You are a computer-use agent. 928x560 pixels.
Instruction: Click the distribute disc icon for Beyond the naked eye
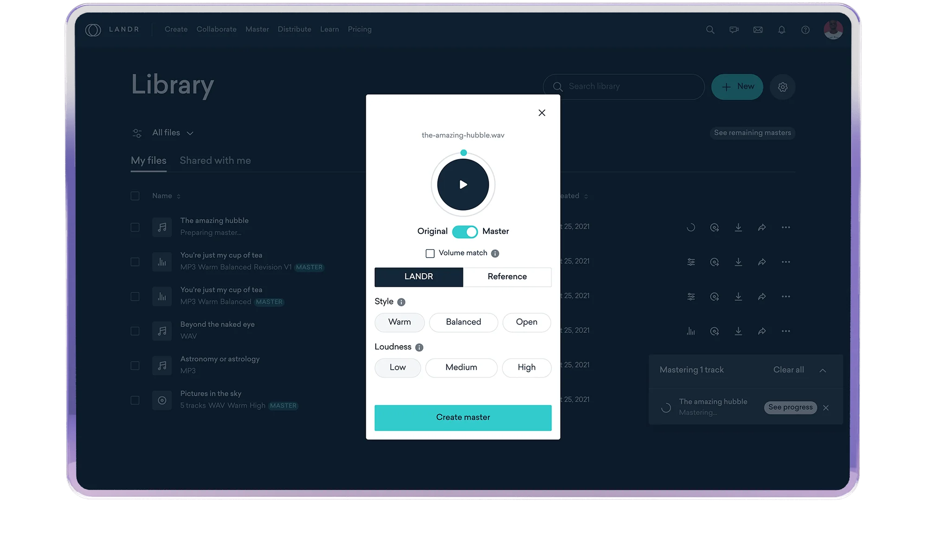coord(715,331)
